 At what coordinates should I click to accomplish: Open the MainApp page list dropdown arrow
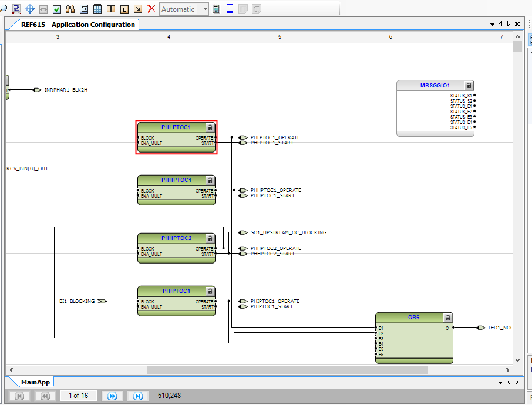pos(500,382)
